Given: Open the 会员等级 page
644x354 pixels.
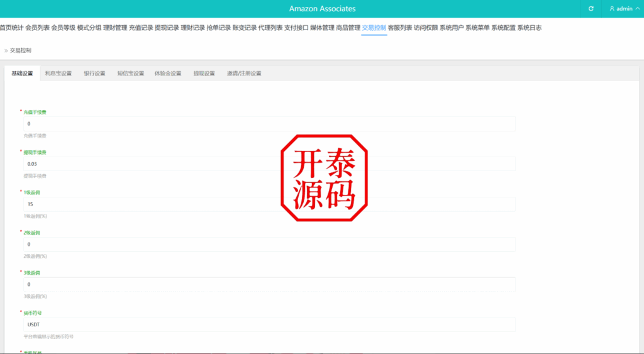Looking at the screenshot, I should 64,28.
